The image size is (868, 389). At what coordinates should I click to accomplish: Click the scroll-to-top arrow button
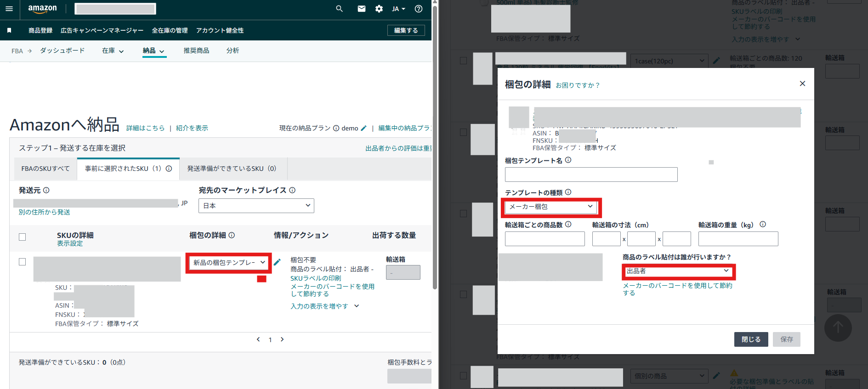pyautogui.click(x=838, y=327)
